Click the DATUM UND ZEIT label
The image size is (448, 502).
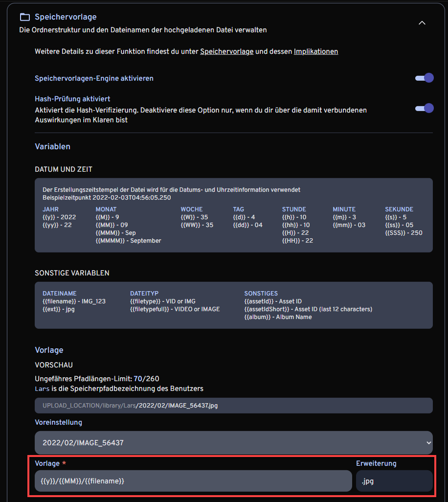point(64,169)
